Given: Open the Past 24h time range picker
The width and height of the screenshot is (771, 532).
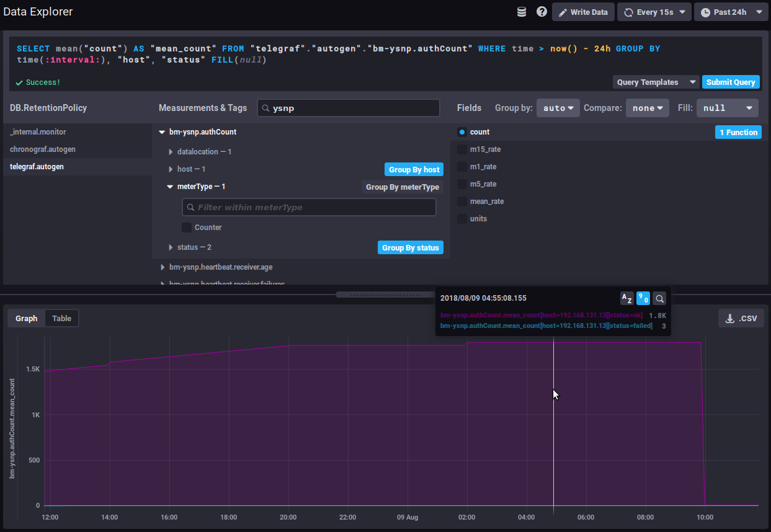Looking at the screenshot, I should 731,12.
